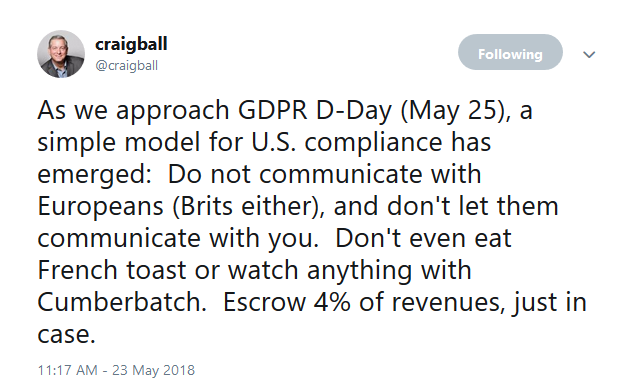
Task: Click the words French toast
Action: coord(112,270)
